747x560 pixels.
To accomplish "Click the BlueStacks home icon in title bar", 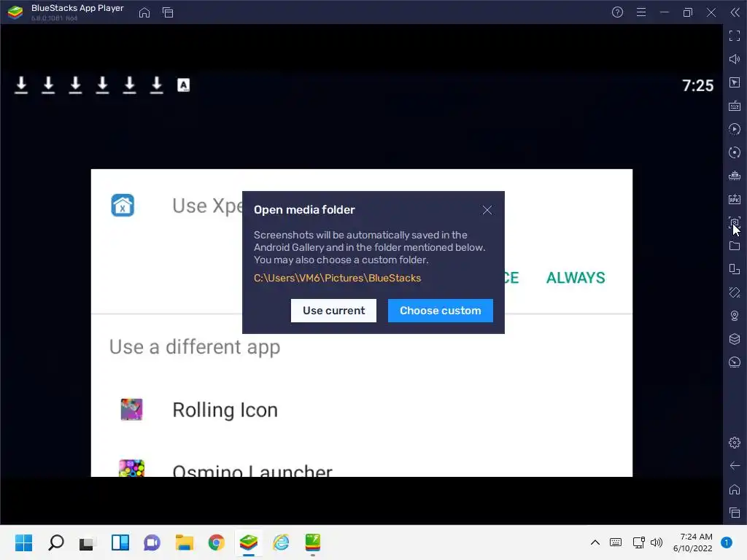I will 144,13.
